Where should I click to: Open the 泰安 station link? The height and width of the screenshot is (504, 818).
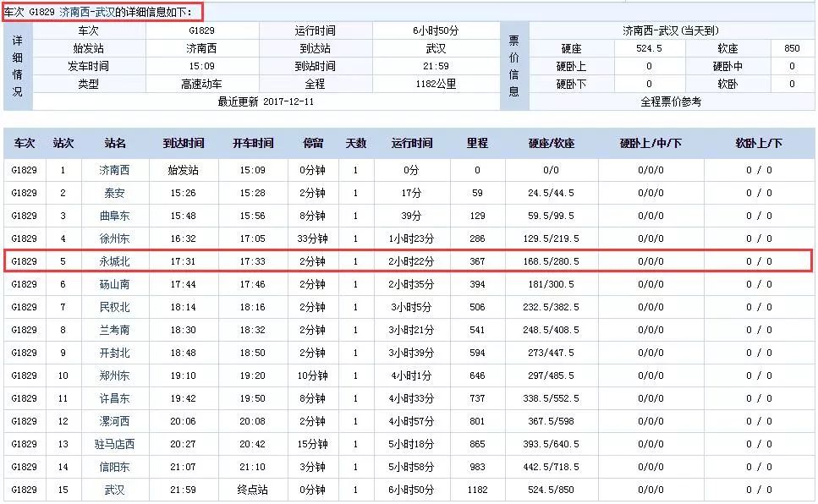pyautogui.click(x=114, y=193)
